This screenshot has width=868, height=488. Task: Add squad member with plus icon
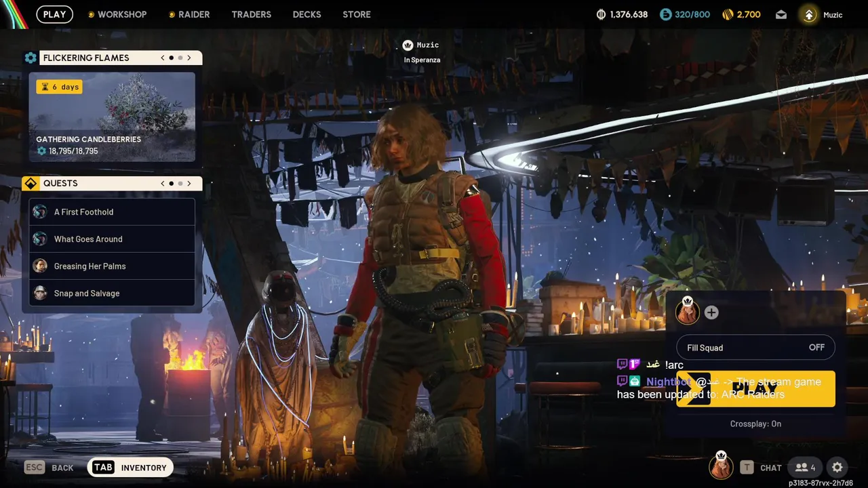pyautogui.click(x=711, y=312)
